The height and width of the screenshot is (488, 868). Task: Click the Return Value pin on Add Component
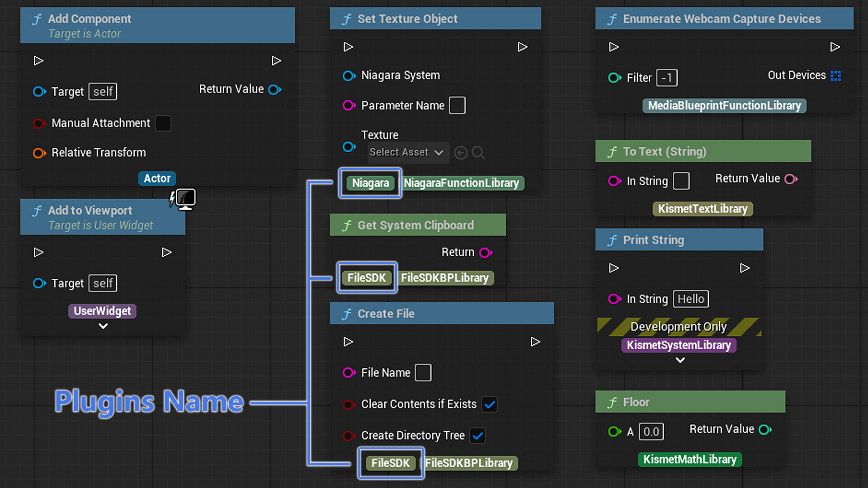(x=275, y=89)
